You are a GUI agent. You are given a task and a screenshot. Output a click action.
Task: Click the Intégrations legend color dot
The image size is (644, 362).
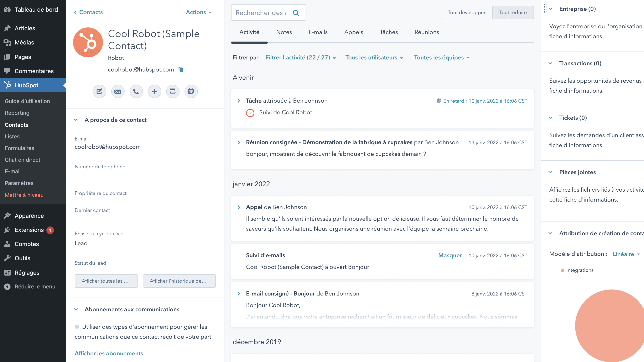pos(562,270)
